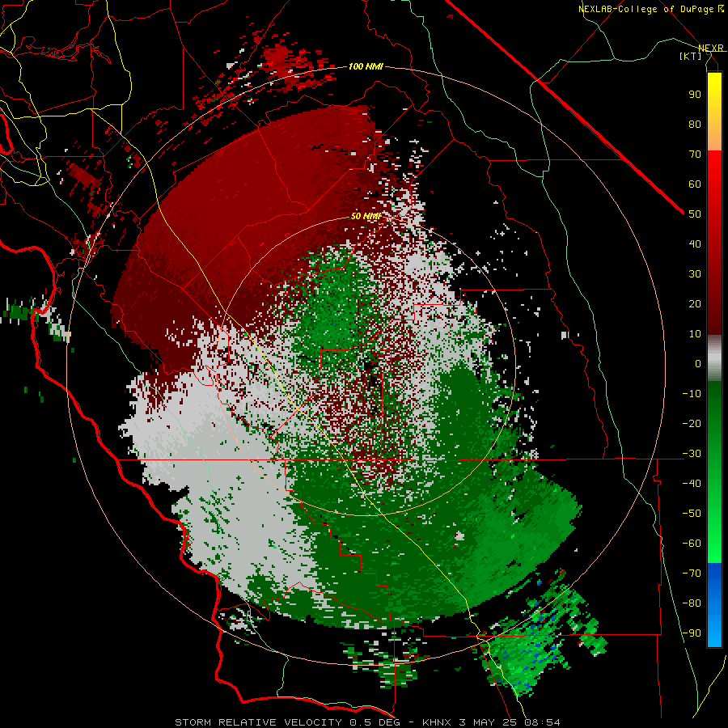
Task: Click the NEXR label above the color scale
Action: click(710, 48)
